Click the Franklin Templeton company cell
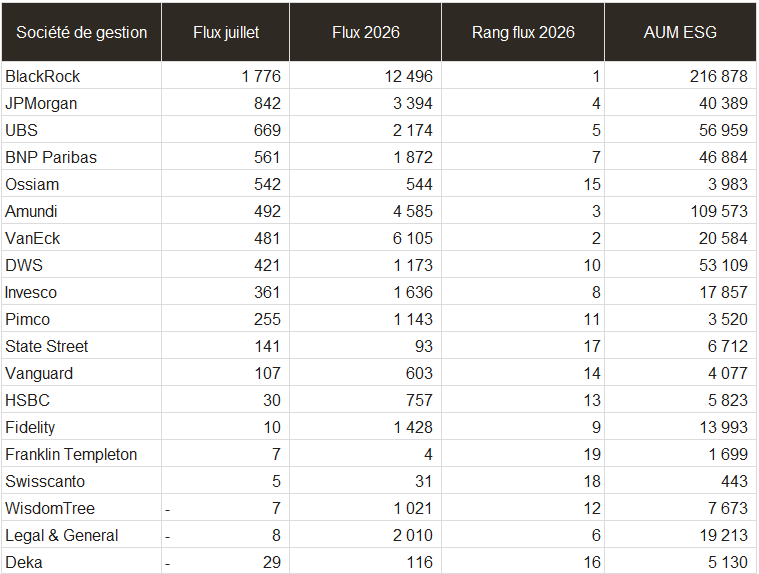The width and height of the screenshot is (759, 574). [x=81, y=454]
